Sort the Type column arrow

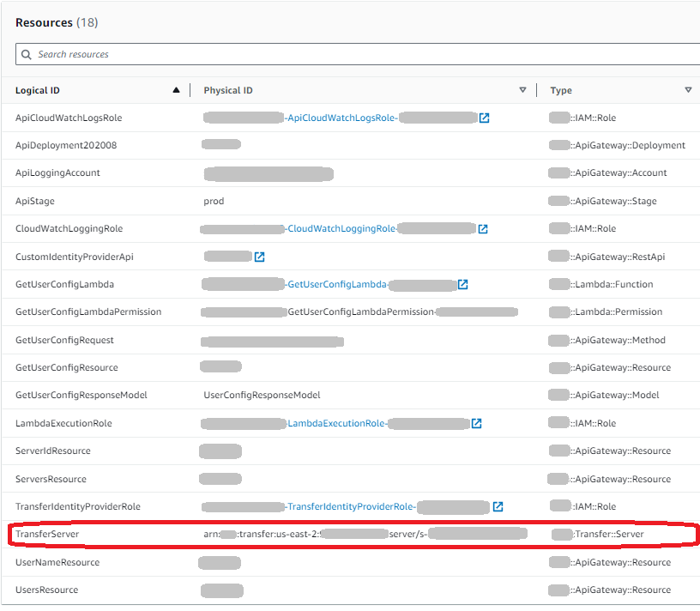point(688,90)
